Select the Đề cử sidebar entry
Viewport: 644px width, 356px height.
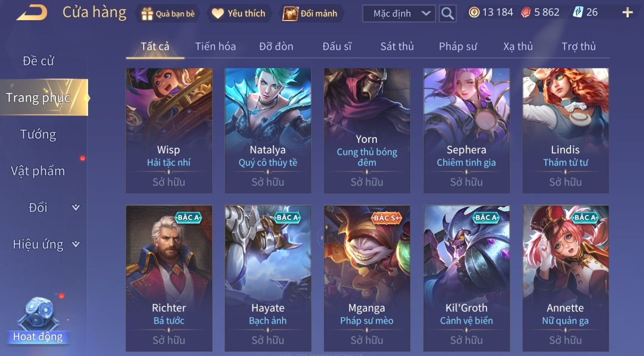pos(38,61)
